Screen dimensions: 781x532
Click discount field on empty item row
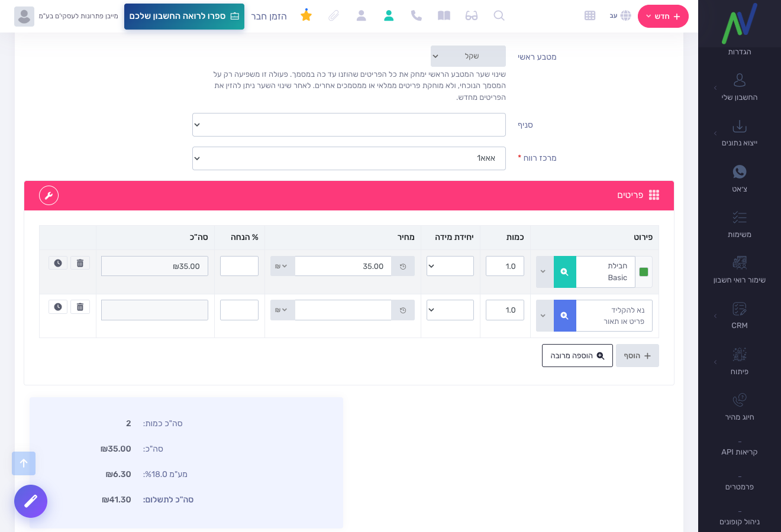click(x=239, y=310)
